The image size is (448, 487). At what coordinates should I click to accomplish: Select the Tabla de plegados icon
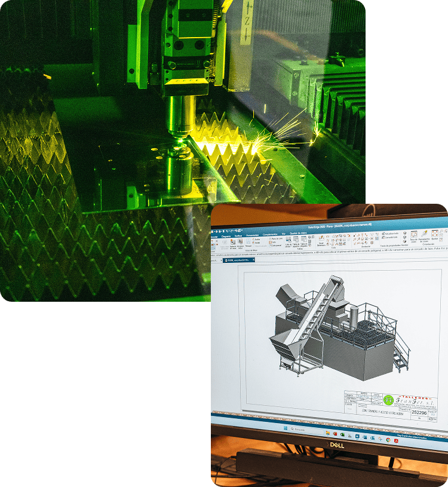[304, 240]
